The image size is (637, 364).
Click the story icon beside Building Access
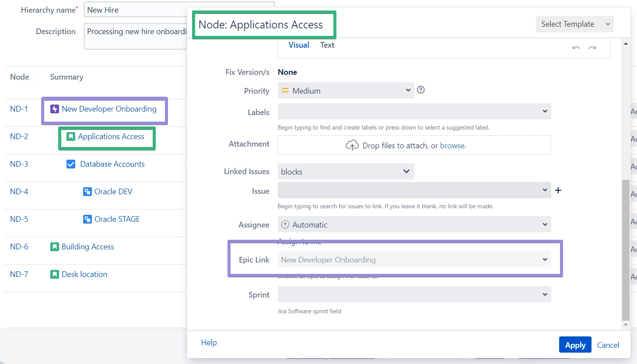55,247
